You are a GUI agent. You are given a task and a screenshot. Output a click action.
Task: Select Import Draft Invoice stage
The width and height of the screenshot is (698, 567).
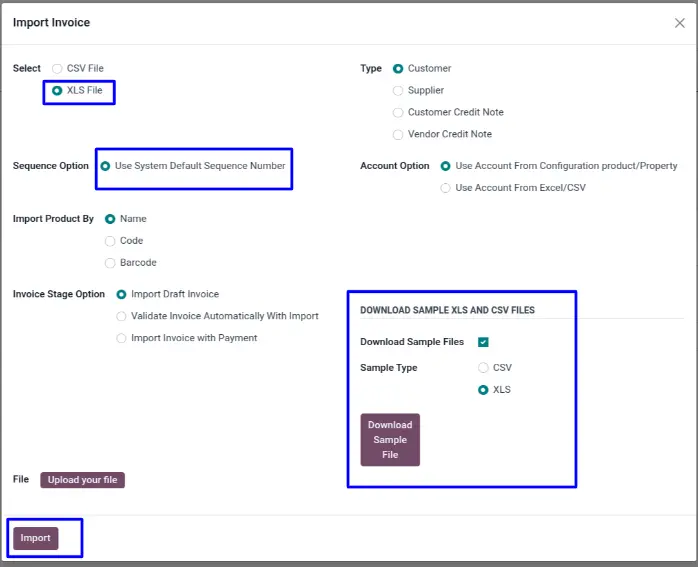[122, 294]
